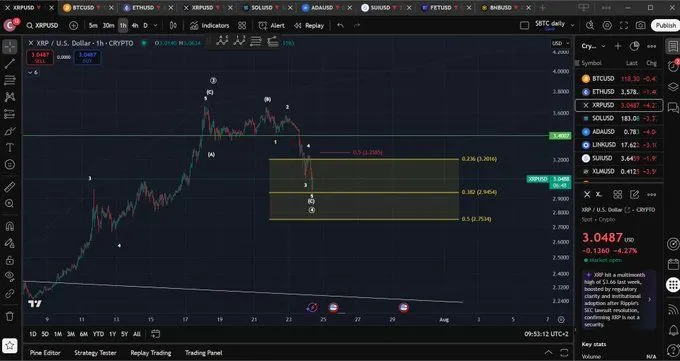Viewport: 680px width, 361px height.
Task: Select the ruler measure tool
Action: [x=10, y=187]
